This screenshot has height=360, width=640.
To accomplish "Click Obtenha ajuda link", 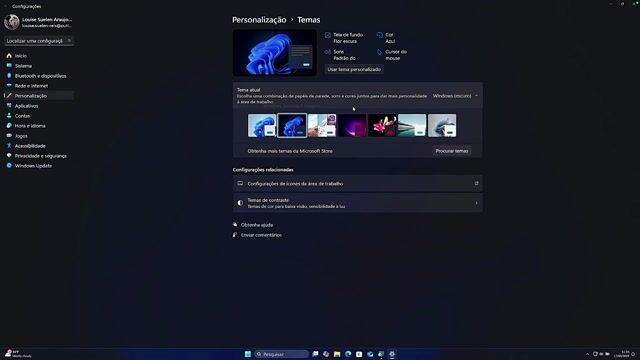I will coord(257,225).
